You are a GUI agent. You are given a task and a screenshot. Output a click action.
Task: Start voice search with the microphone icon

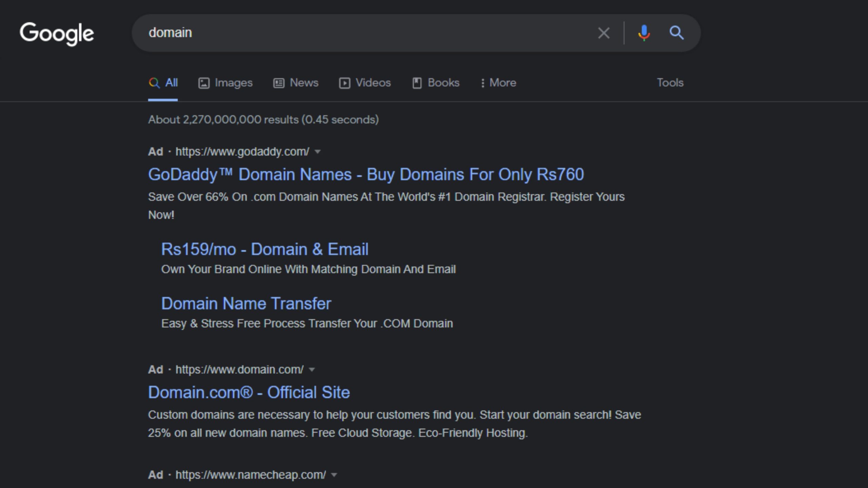coord(644,33)
